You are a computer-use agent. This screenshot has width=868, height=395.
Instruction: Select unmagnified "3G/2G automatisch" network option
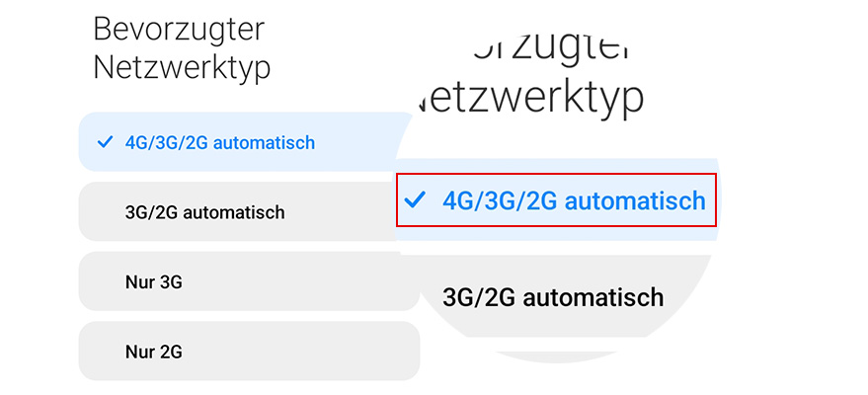click(205, 212)
